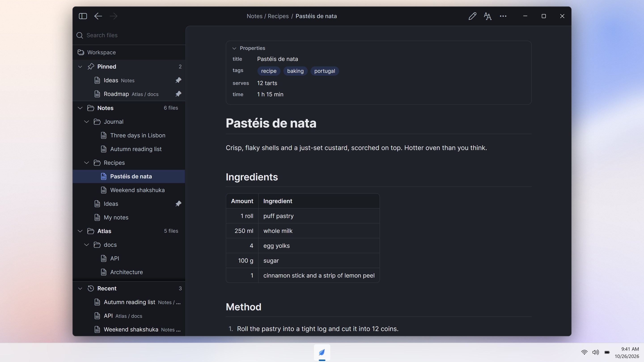Open the Recipes breadcrumb link
Viewport: 644px width, 362px height.
click(x=278, y=16)
